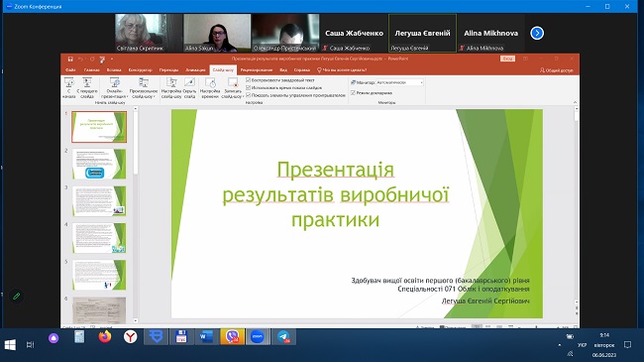This screenshot has height=362, width=644.
Task: Click the slide area scroll up arrow
Action: coord(577,109)
